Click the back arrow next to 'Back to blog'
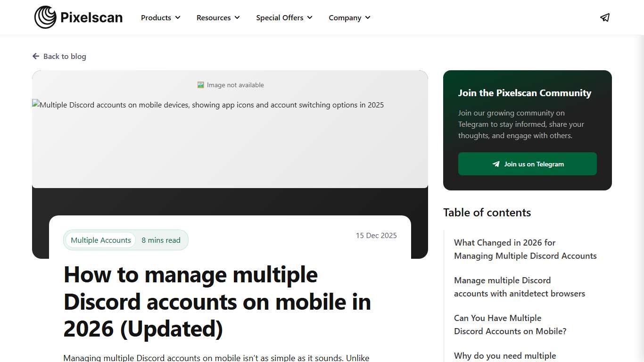The height and width of the screenshot is (362, 644). pyautogui.click(x=36, y=56)
